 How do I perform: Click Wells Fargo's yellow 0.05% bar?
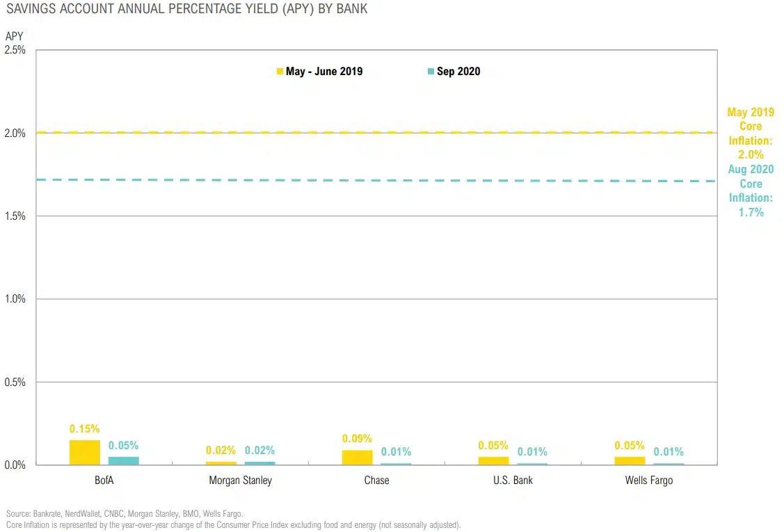tap(630, 460)
